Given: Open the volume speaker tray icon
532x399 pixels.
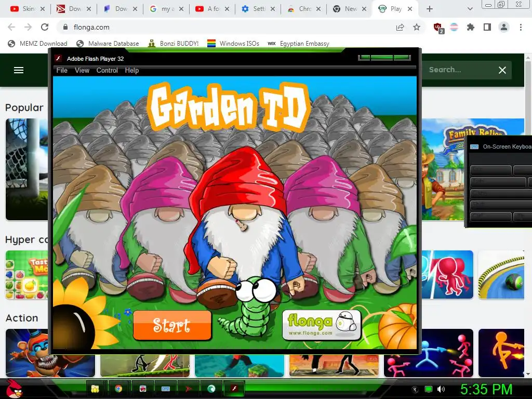Looking at the screenshot, I should (441, 390).
